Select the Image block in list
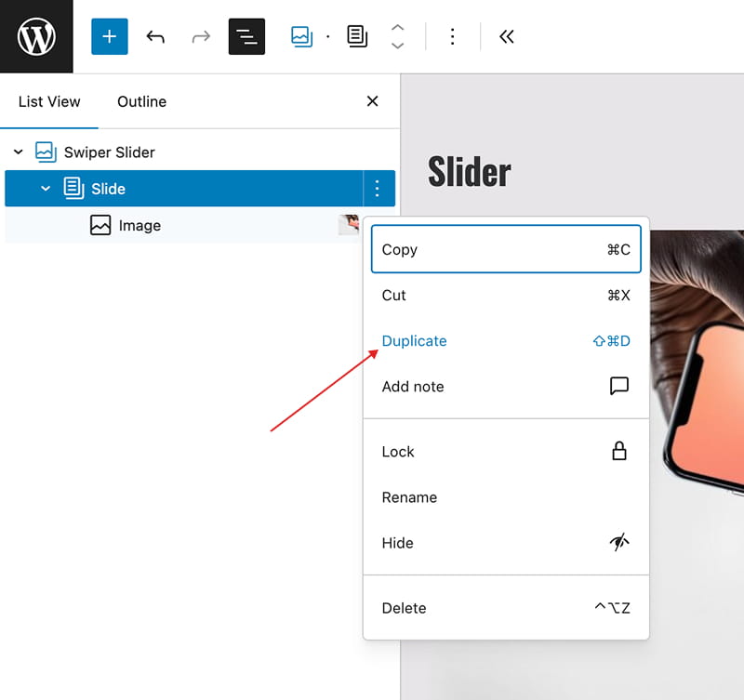Viewport: 744px width, 700px height. tap(139, 225)
